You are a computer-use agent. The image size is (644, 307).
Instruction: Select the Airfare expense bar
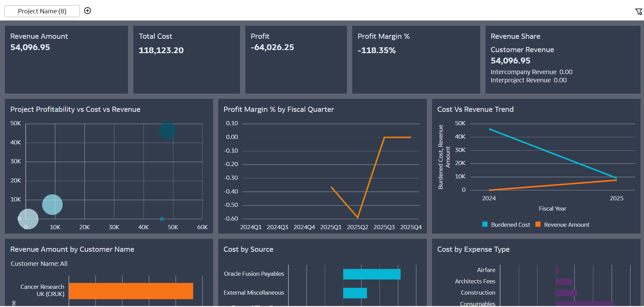pyautogui.click(x=557, y=270)
